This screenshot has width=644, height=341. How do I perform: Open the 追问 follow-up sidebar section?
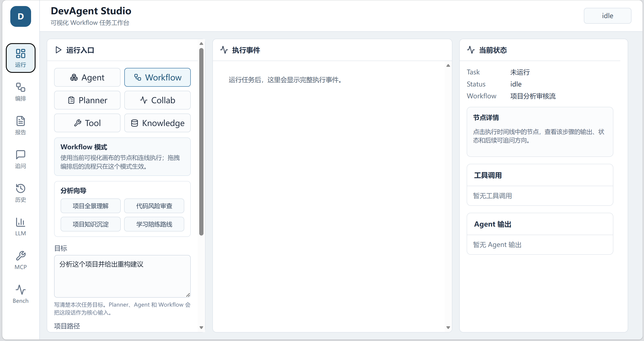[x=21, y=159]
